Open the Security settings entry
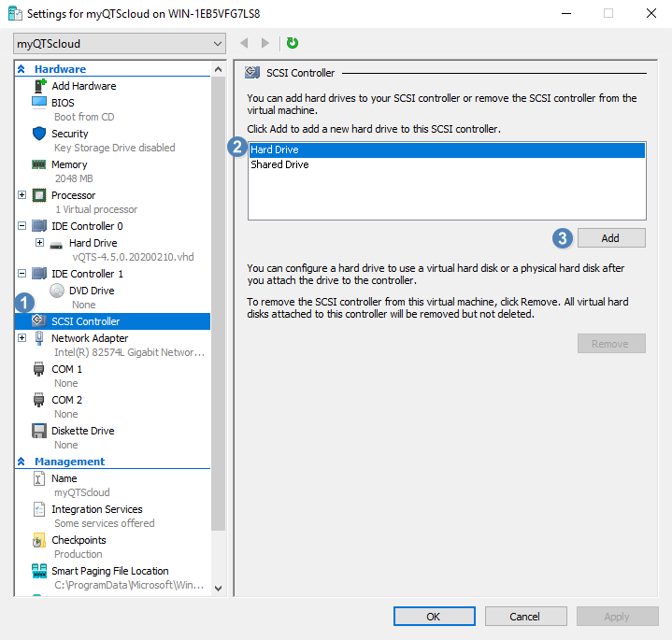The image size is (672, 640). (x=70, y=134)
